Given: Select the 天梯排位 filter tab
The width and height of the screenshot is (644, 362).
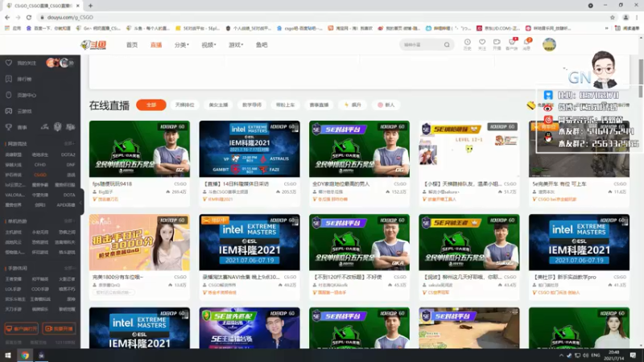Looking at the screenshot, I should pyautogui.click(x=185, y=105).
